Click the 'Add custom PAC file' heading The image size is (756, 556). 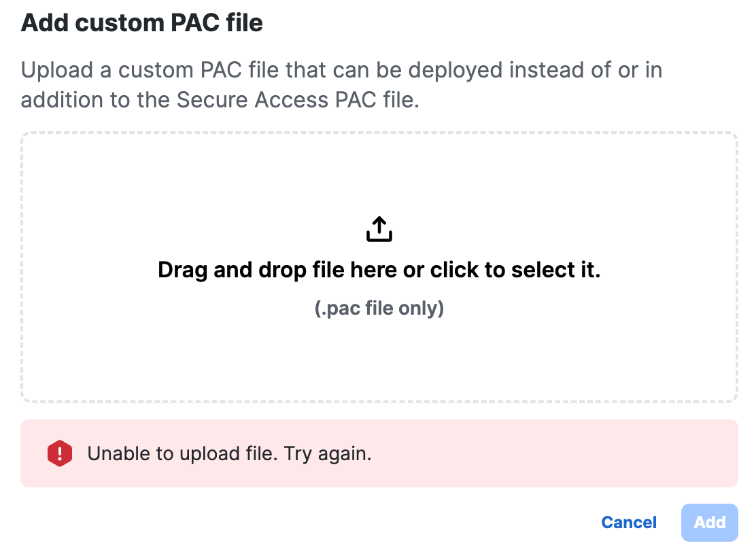point(141,22)
